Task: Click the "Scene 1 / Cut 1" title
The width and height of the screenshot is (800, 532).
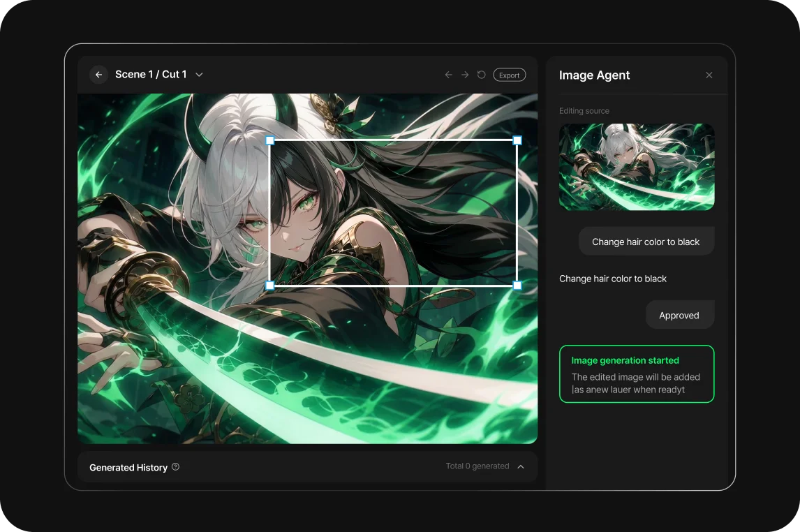Action: point(151,75)
